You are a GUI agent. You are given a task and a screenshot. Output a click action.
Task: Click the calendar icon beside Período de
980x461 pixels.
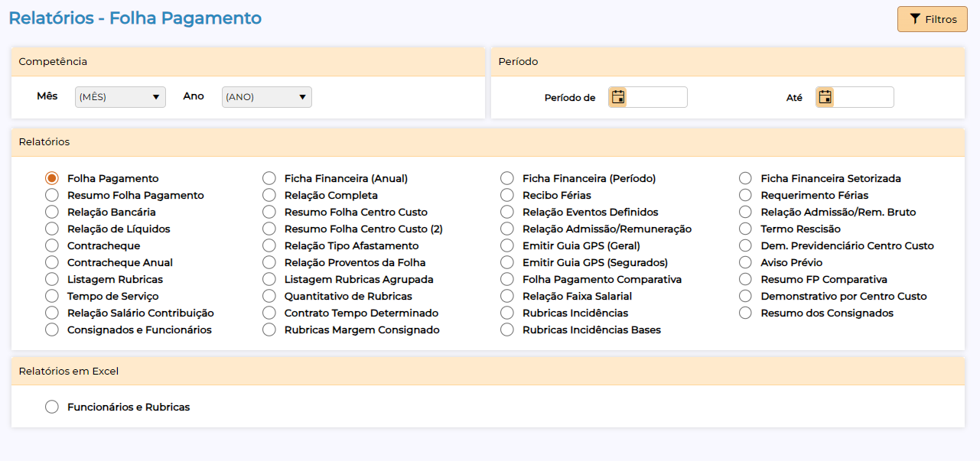coord(618,97)
